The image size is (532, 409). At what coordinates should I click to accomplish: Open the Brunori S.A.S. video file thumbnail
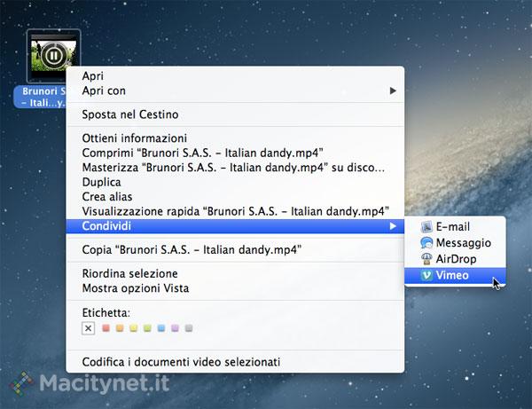coord(53,56)
